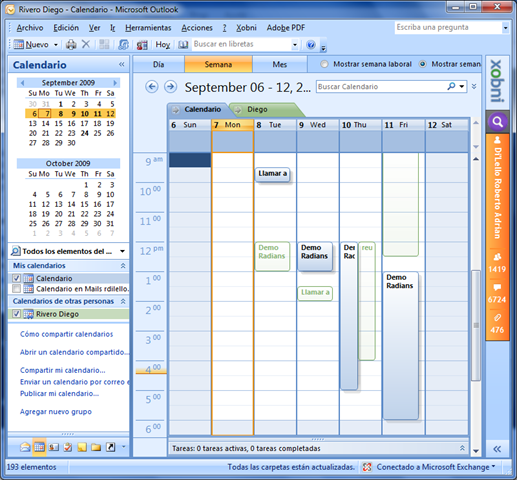Collapse the Calendario navigation pane

coord(122,64)
